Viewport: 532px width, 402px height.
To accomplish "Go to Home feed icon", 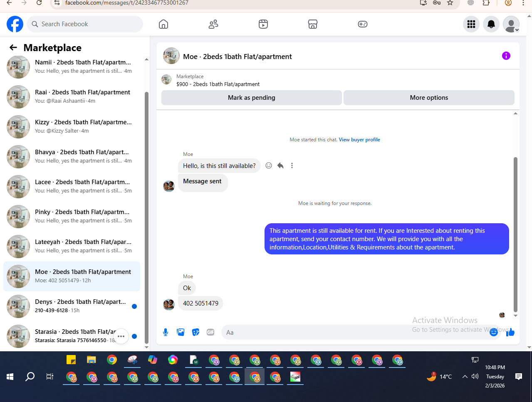I will point(163,24).
